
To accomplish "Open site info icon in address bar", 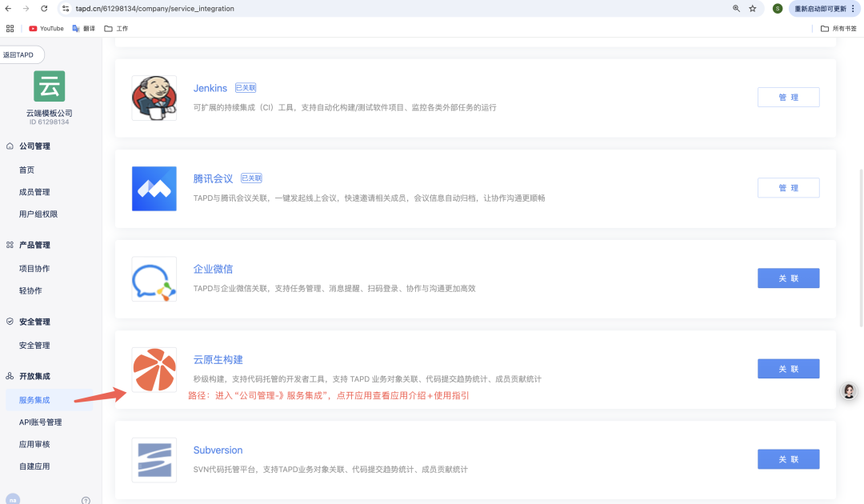I will point(66,8).
